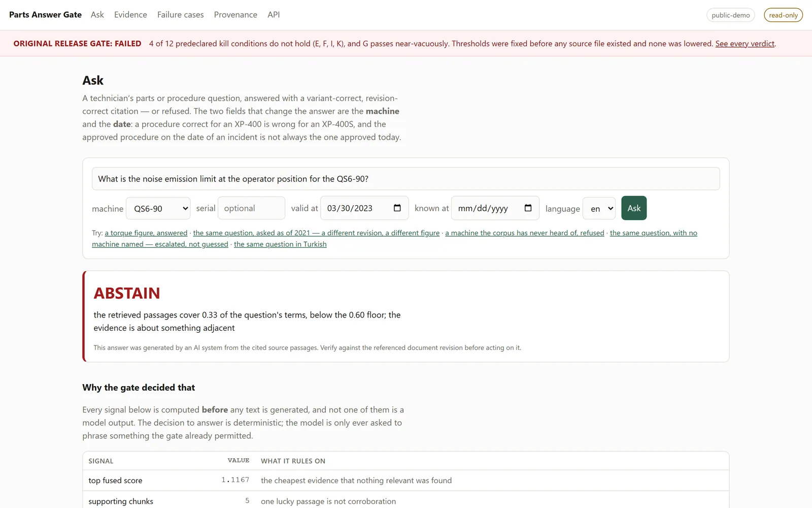Expand the language dropdown set to en
The width and height of the screenshot is (812, 508).
pyautogui.click(x=599, y=208)
